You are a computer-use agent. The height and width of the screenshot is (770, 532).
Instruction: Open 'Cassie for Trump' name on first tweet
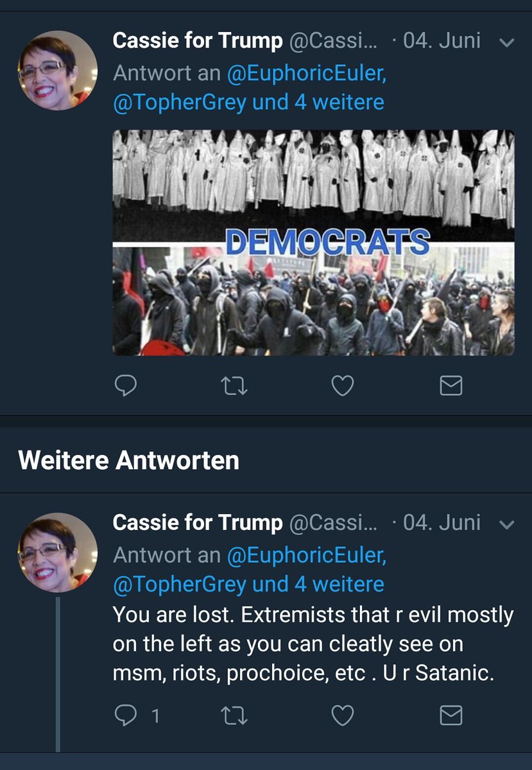(198, 42)
